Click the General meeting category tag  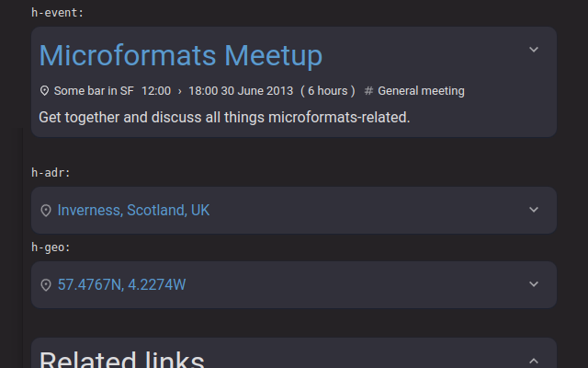click(421, 91)
